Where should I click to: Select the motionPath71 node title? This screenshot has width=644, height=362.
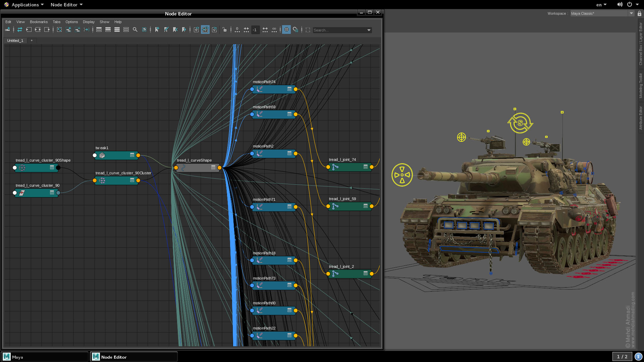(x=264, y=199)
